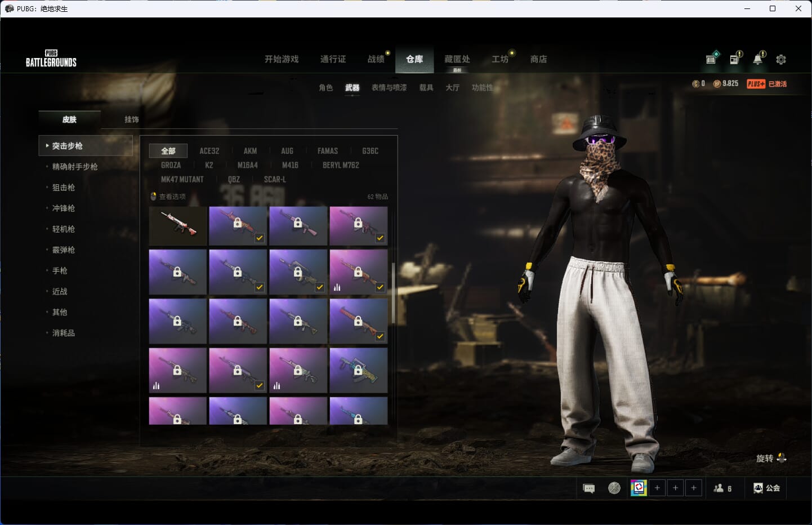Screen dimensions: 812x525
Task: Select 突击步枪 assault rifle category
Action: point(86,146)
